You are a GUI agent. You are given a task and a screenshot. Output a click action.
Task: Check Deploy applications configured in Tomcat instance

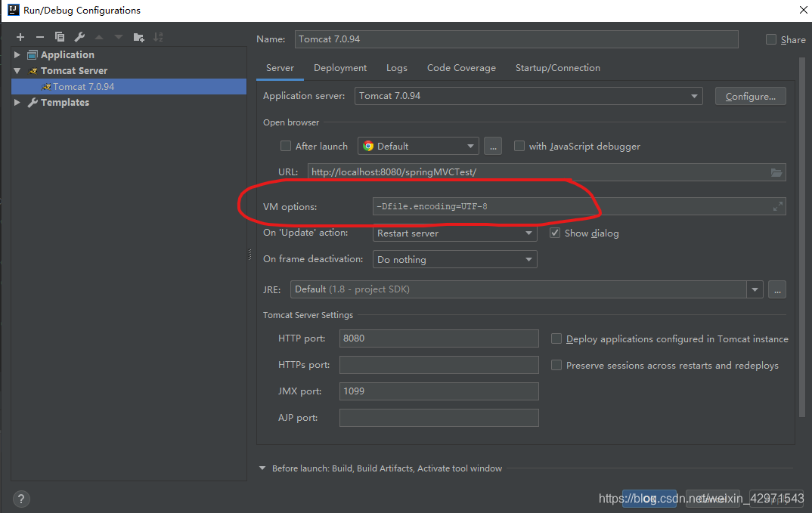click(556, 338)
